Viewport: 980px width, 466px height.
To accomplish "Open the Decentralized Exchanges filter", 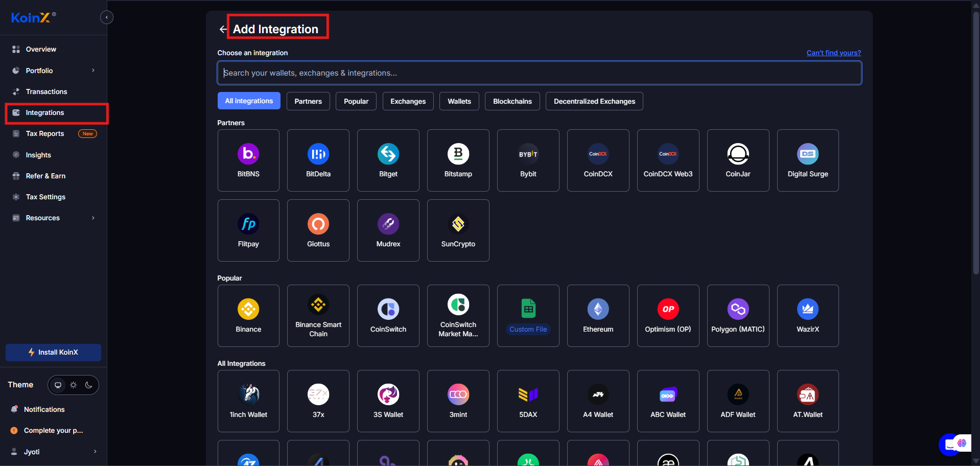I will [x=594, y=101].
